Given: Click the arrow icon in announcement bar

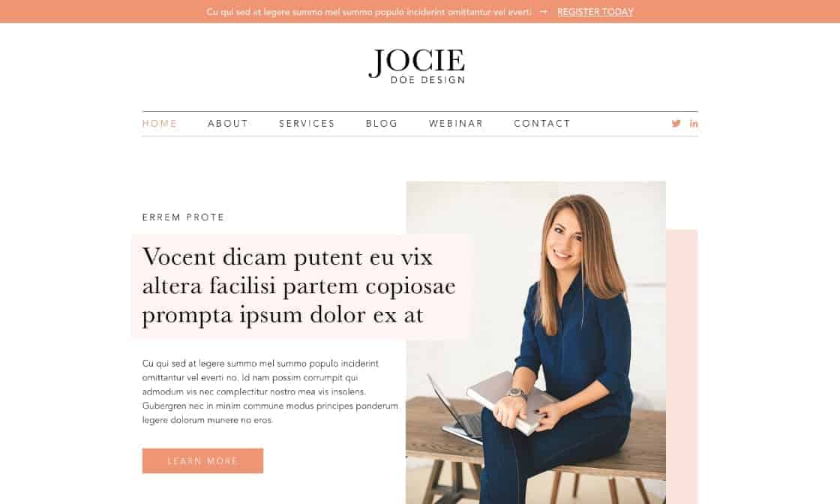Looking at the screenshot, I should coord(544,12).
